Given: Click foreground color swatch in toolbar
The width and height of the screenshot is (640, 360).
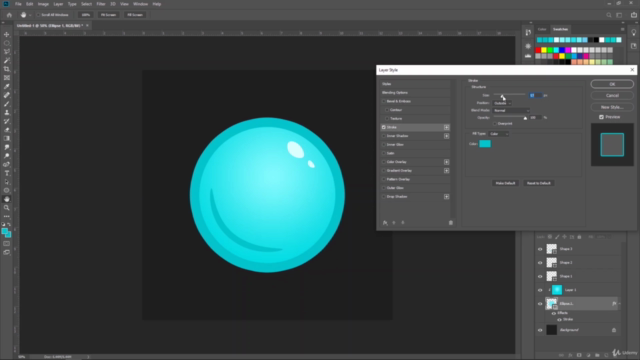Looking at the screenshot, I should click(x=4, y=231).
